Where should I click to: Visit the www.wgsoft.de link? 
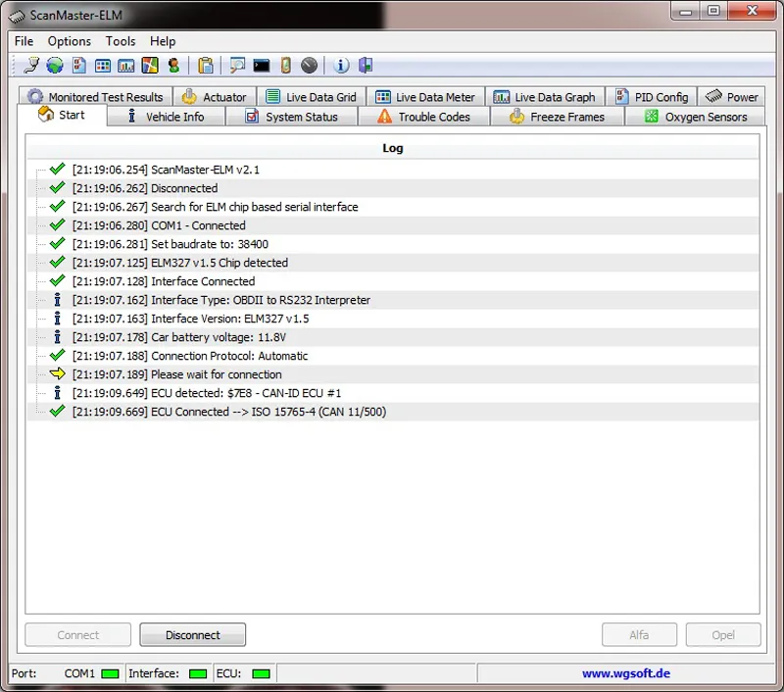pos(625,673)
